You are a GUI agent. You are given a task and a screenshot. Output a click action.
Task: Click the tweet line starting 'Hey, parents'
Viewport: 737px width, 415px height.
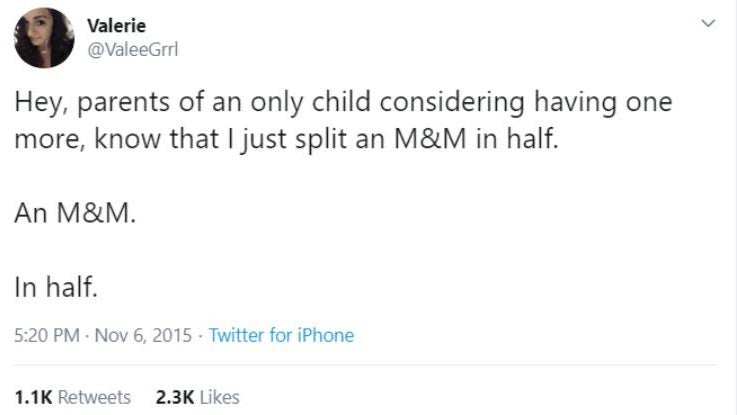344,102
